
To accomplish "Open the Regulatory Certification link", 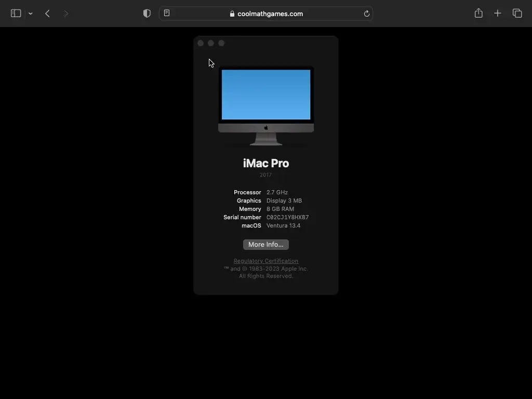I will pos(266,261).
